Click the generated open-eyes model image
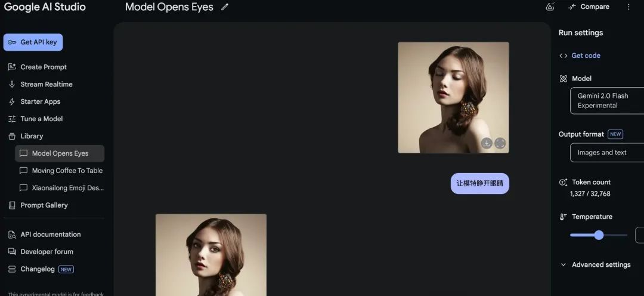This screenshot has width=644, height=296. click(x=211, y=255)
